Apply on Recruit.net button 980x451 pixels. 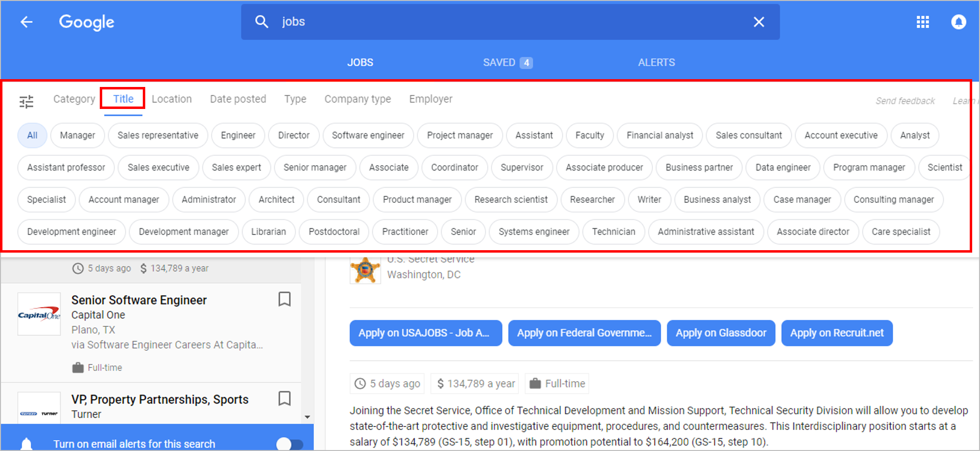[x=837, y=333]
